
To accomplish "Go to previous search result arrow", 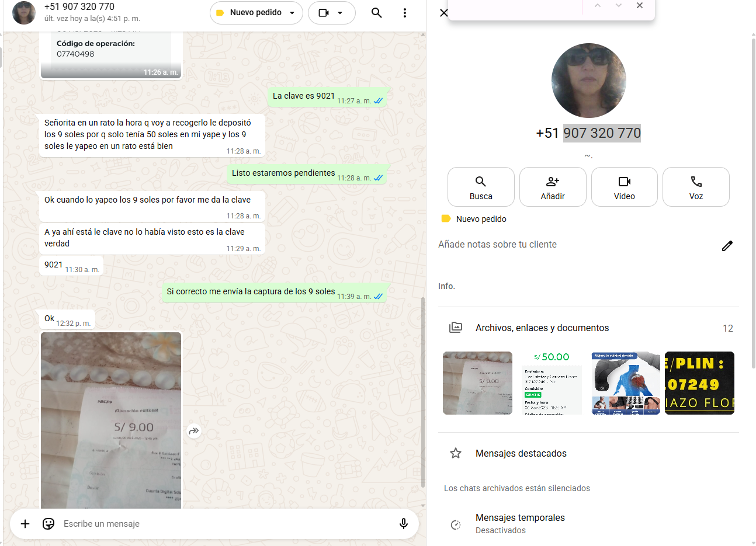I will (597, 6).
